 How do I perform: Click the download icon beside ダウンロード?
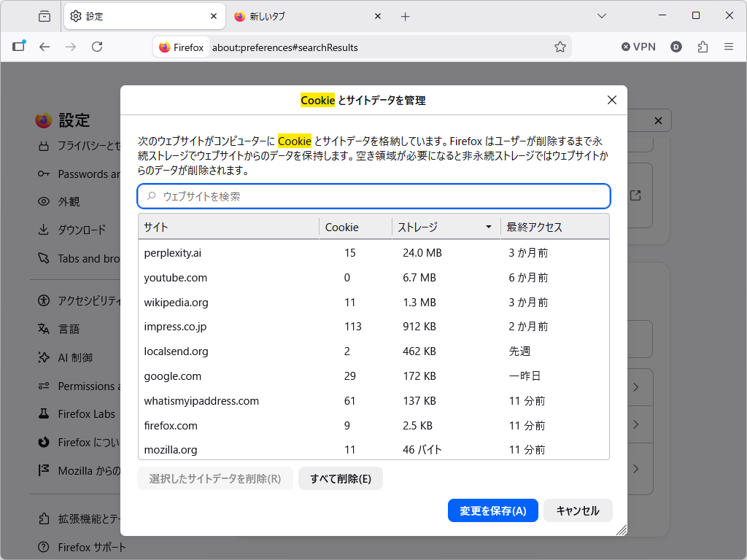tap(43, 230)
